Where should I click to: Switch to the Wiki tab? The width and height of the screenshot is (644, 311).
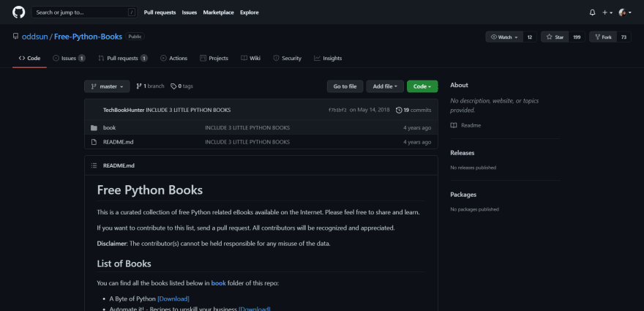click(250, 59)
